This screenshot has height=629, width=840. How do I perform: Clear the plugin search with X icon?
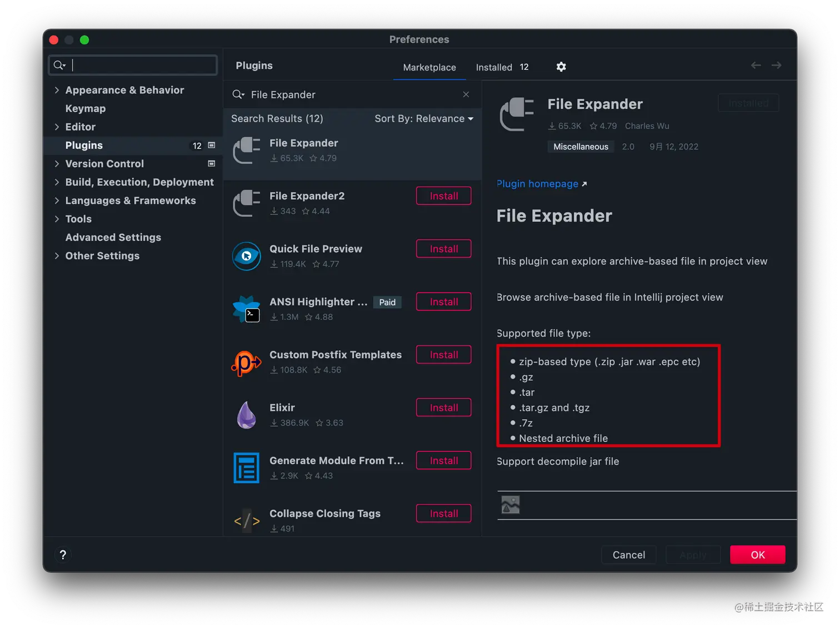(466, 94)
